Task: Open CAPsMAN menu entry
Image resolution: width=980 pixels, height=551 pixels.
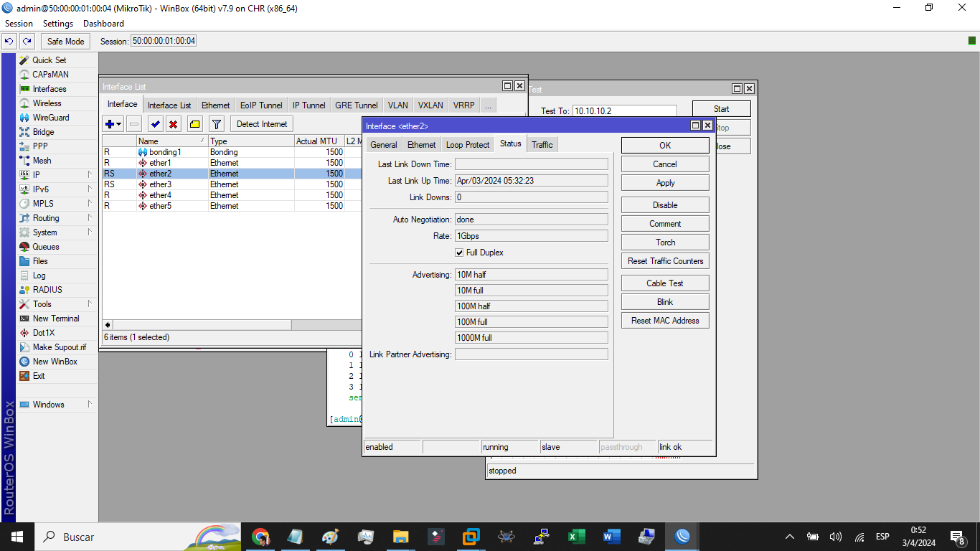Action: (x=50, y=75)
